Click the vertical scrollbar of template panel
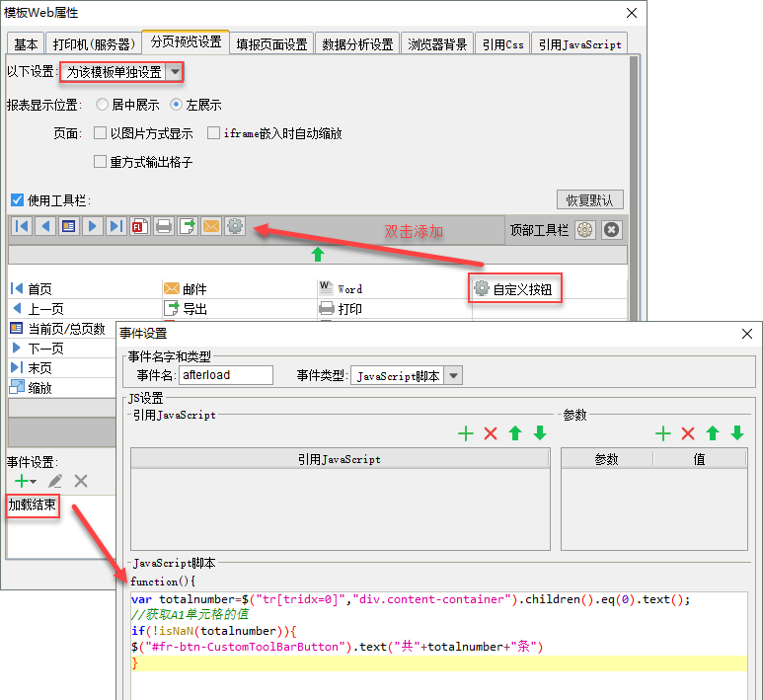 (634, 188)
